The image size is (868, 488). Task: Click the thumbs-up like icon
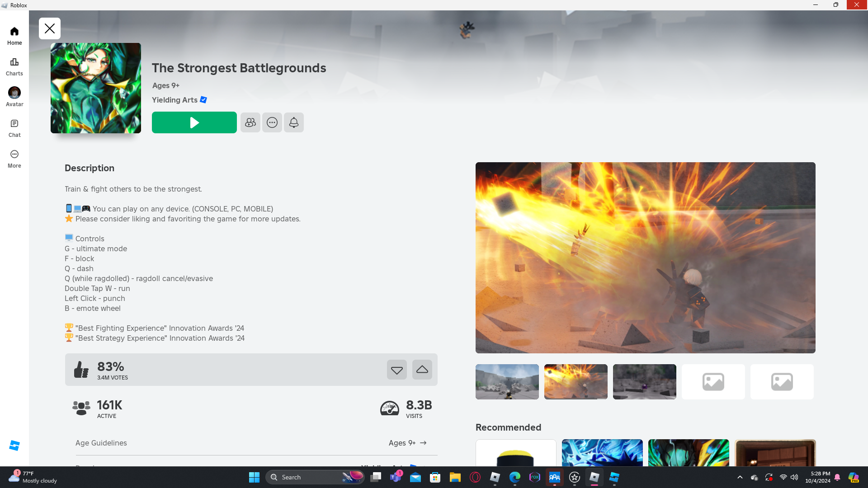point(81,370)
